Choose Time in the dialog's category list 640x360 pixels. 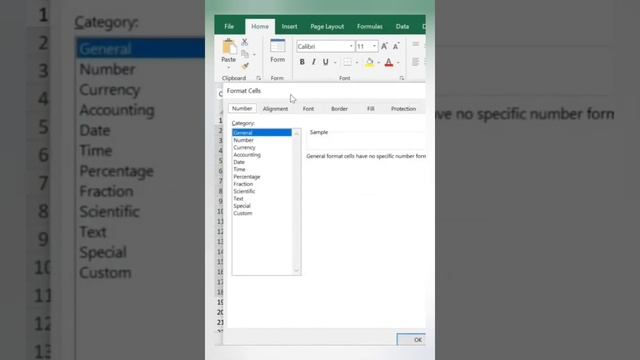tap(262, 169)
